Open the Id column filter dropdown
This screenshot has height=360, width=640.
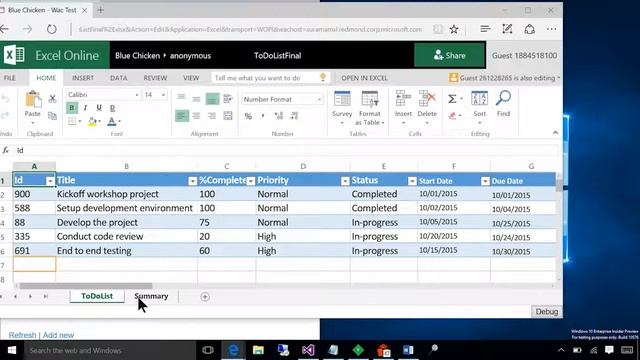click(50, 181)
